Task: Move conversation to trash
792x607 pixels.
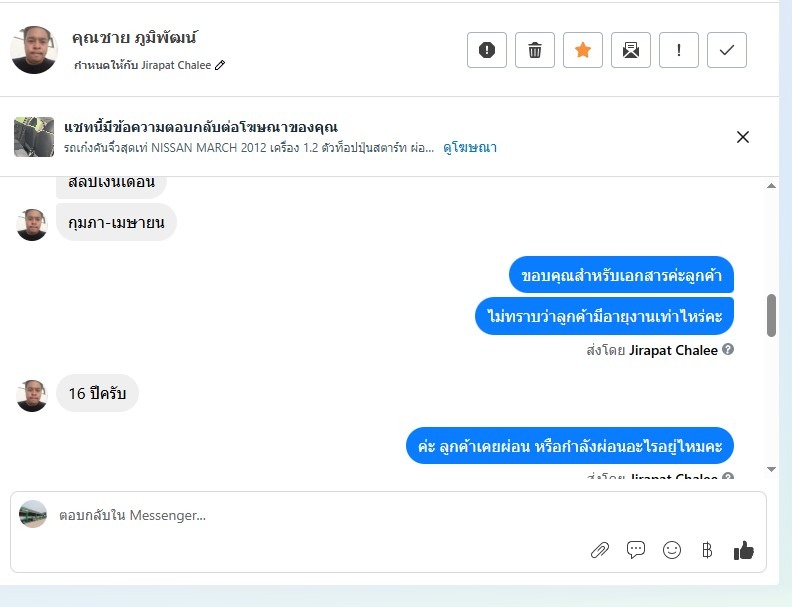Action: click(534, 50)
